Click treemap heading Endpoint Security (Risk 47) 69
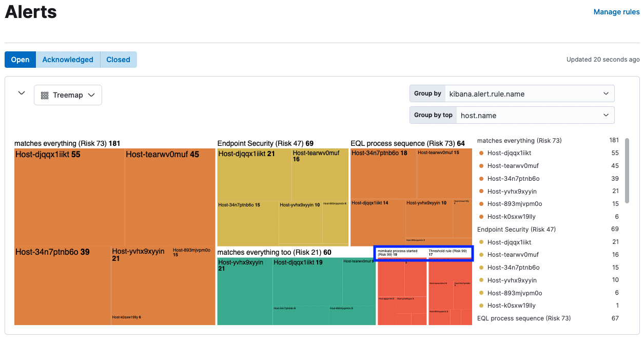The width and height of the screenshot is (644, 341). [265, 143]
